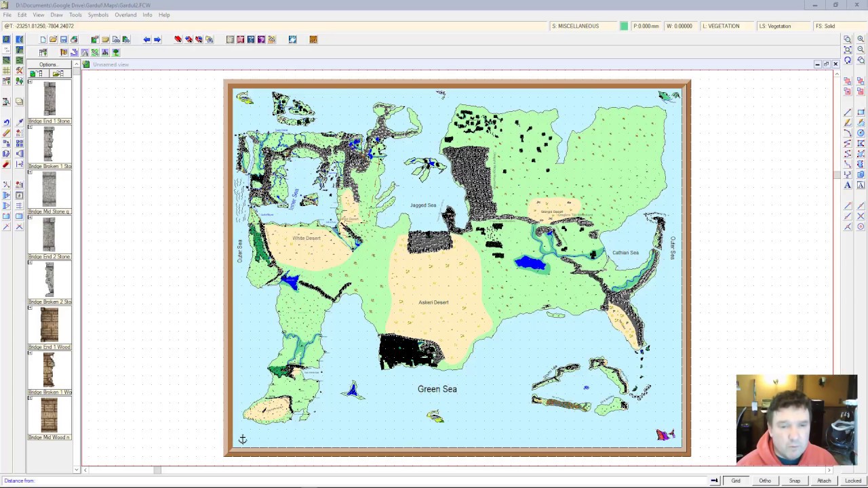Select the Undo tool in left toolbar
Image resolution: width=868 pixels, height=488 pixels.
click(x=6, y=122)
